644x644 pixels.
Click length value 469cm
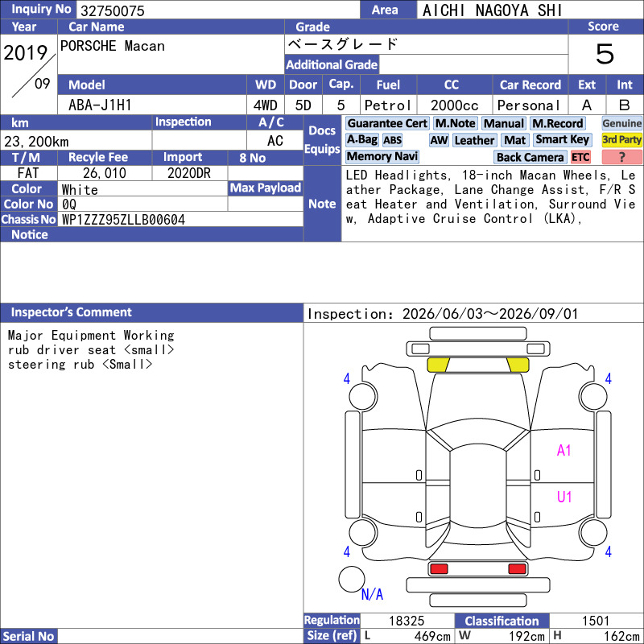(x=432, y=636)
